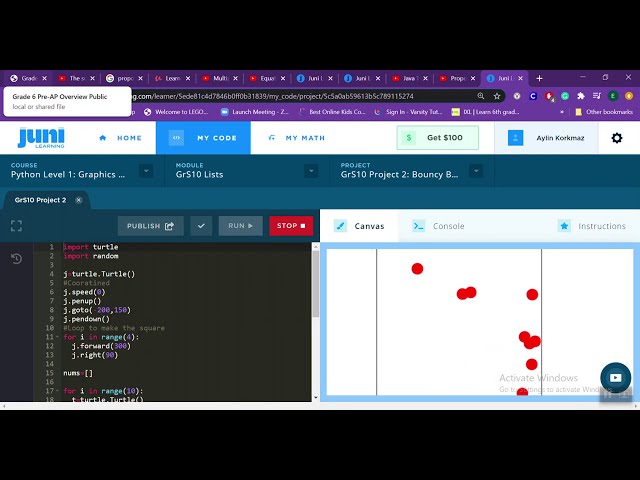Open 'Sign In - Varsity Tut...' bookmark
640x480 pixels.
coord(409,112)
